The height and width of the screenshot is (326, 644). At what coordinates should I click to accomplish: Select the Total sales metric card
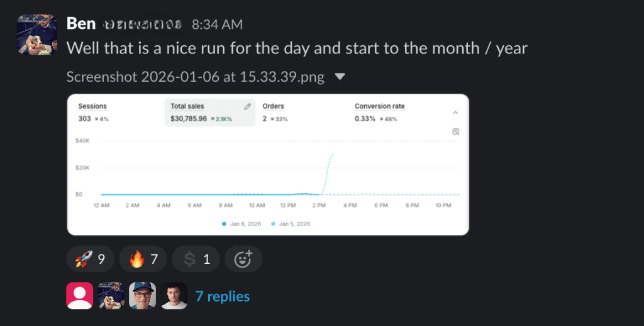click(209, 112)
